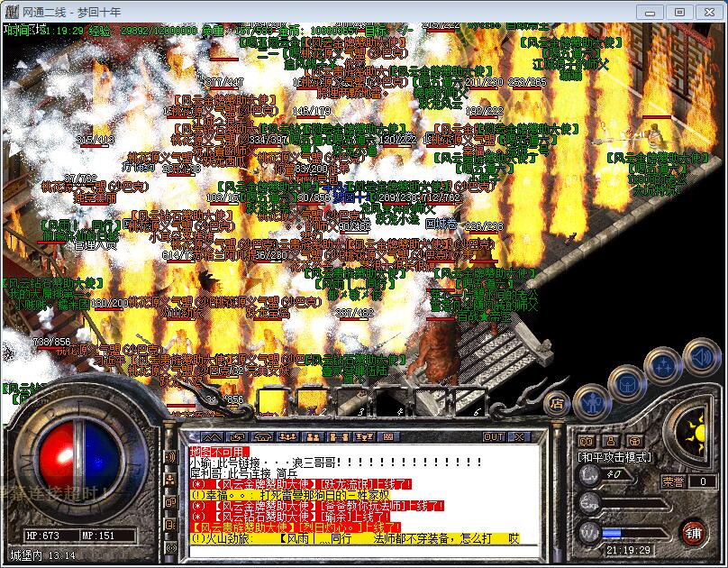Viewport: 728px width, 568px height.
Task: Open the skills sparkle round button
Action: (663, 366)
